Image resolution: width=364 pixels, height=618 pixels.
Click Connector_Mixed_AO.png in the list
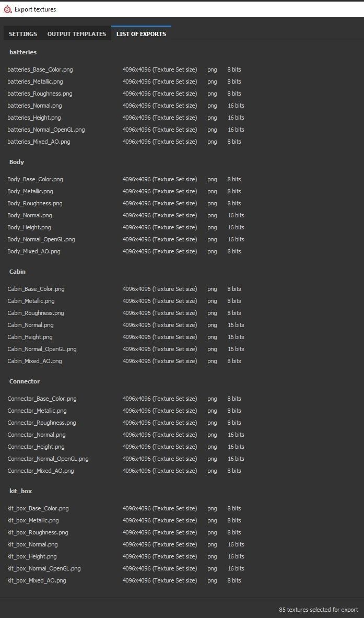[x=41, y=471]
